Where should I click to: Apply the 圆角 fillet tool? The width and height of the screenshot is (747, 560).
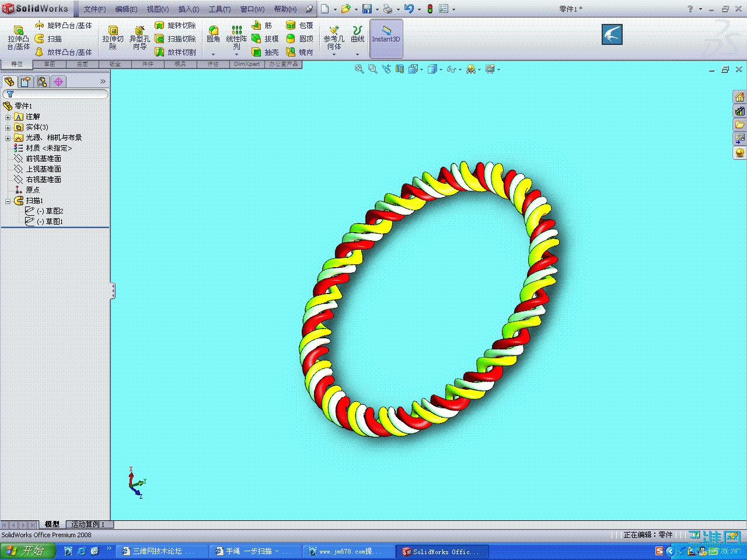tap(214, 34)
